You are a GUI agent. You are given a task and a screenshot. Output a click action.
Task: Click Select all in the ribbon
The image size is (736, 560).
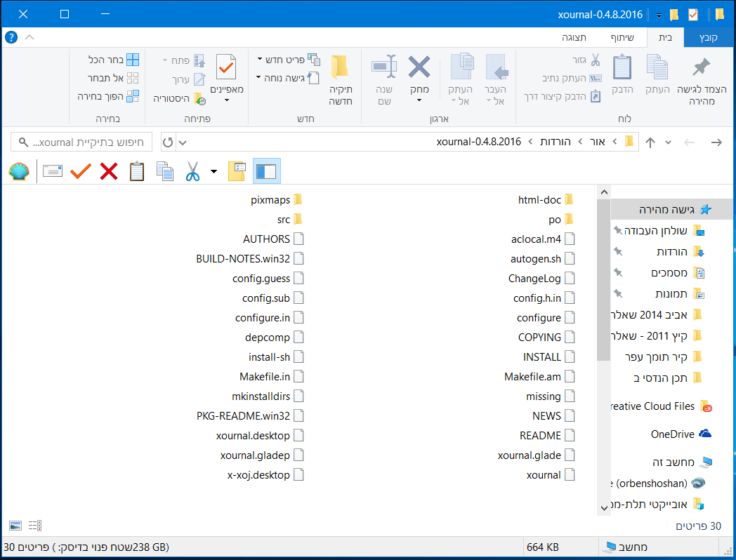click(x=114, y=60)
